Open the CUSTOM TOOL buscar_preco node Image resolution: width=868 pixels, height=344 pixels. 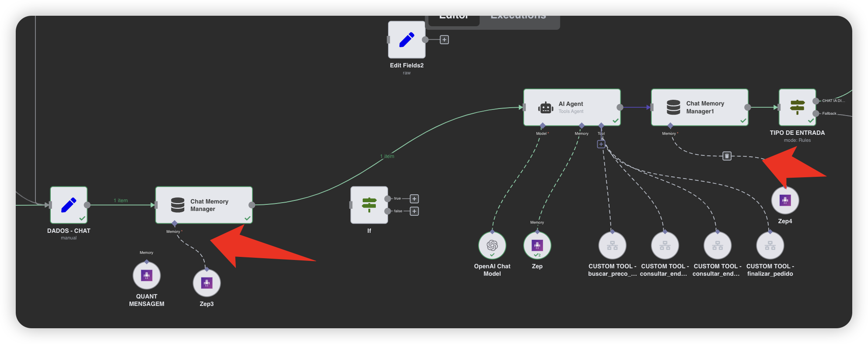612,246
